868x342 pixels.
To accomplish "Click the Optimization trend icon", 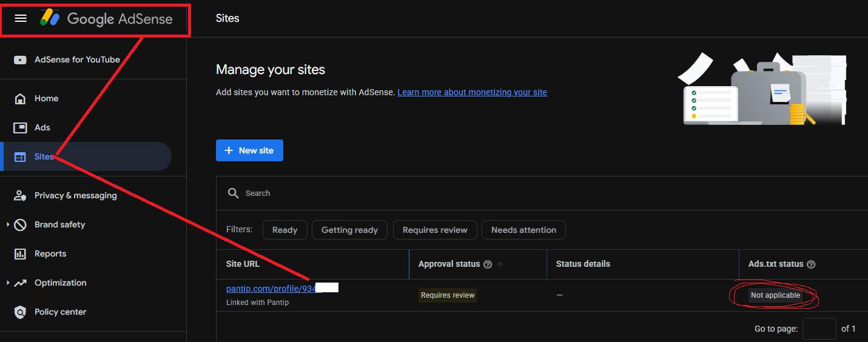I will point(20,283).
